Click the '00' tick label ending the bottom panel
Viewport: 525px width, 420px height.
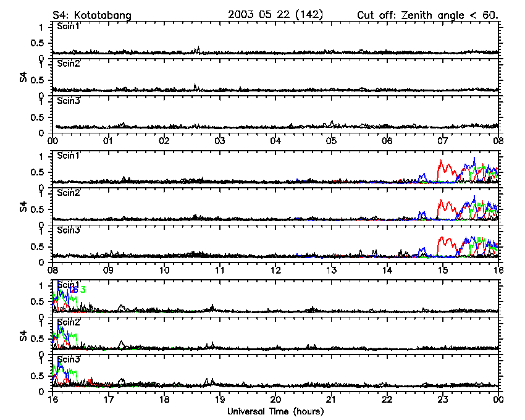tap(498, 399)
